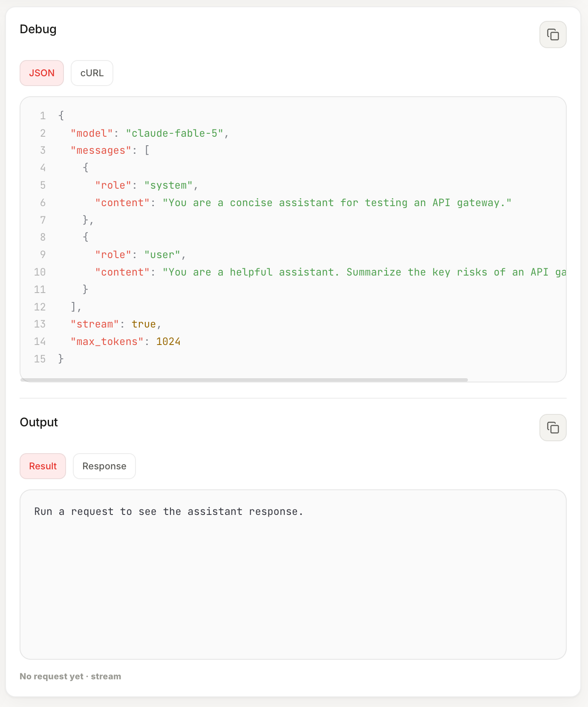Click the "model" key on line 2
This screenshot has height=707, width=588.
(92, 133)
